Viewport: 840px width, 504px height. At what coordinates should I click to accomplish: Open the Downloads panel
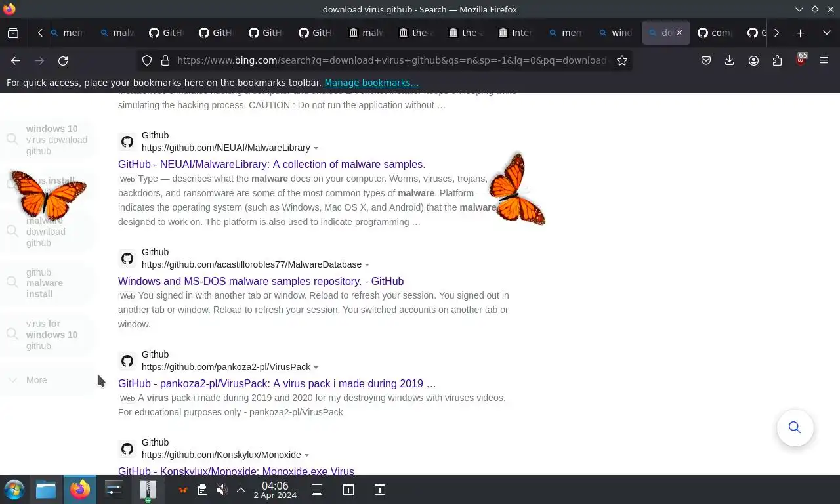coord(729,60)
